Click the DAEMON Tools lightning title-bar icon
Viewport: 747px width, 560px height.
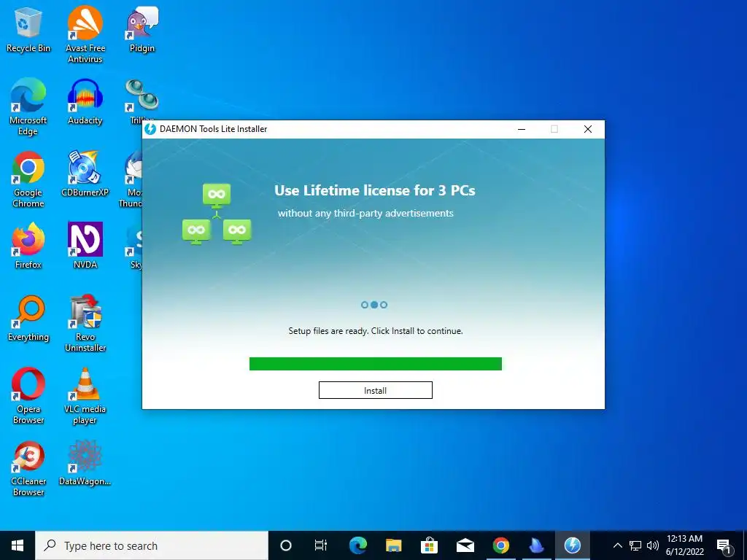[x=150, y=129]
